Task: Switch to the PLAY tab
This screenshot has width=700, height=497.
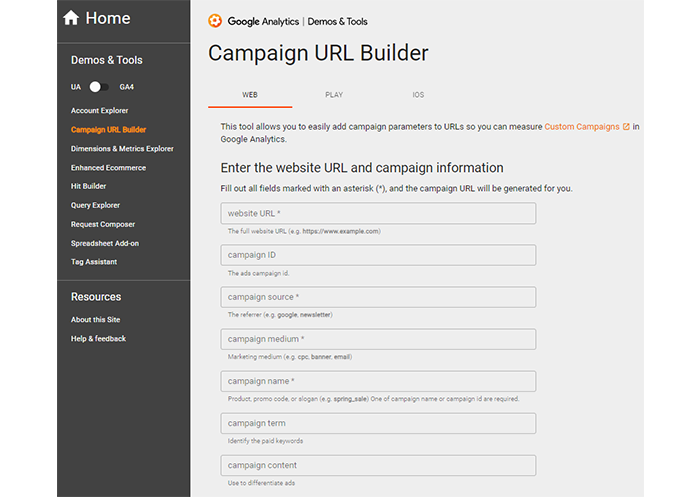Action: point(334,95)
